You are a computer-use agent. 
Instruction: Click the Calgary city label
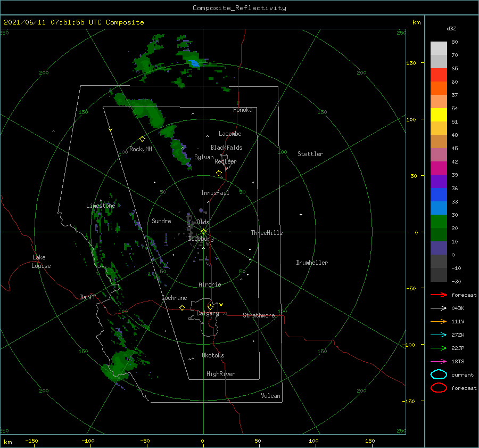208,313
